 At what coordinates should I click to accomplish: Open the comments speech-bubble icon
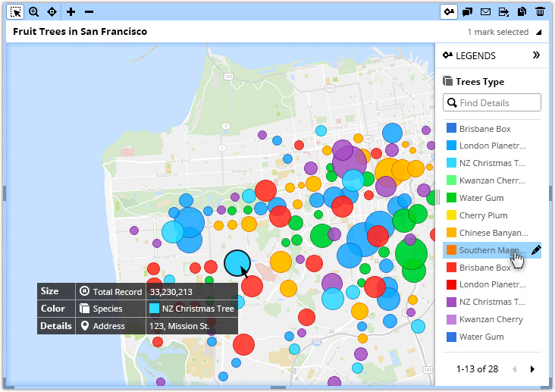click(468, 11)
